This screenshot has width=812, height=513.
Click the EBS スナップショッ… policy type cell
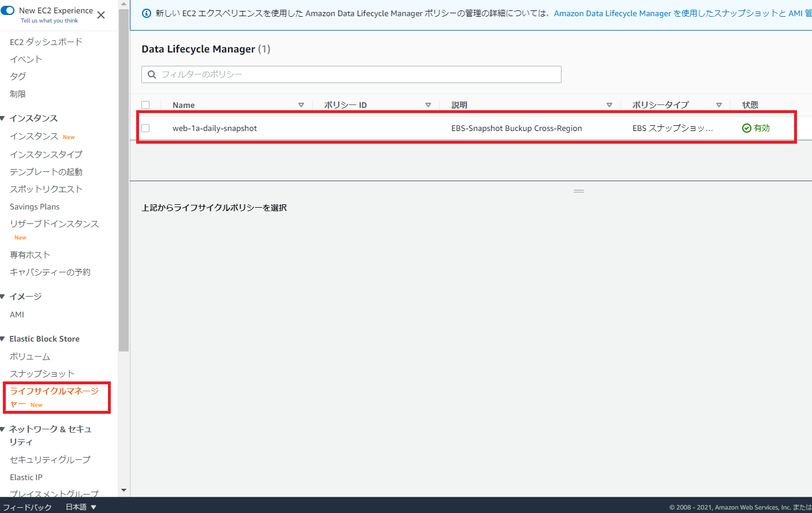(673, 128)
